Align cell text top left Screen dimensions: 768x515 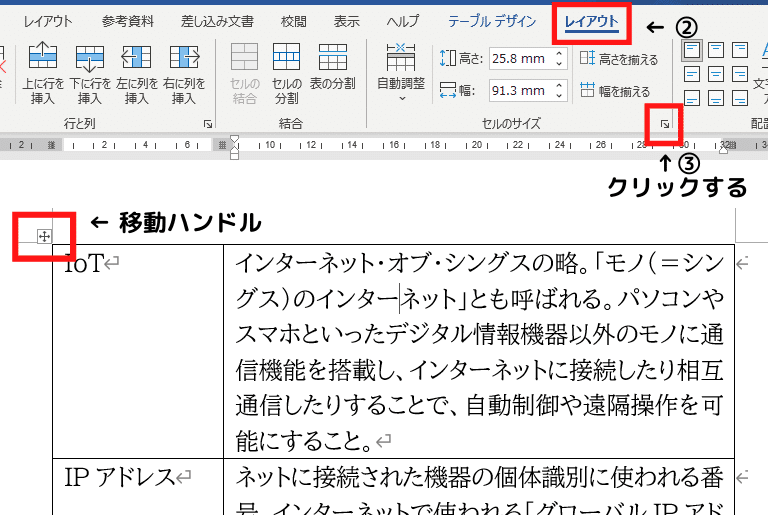click(x=692, y=50)
